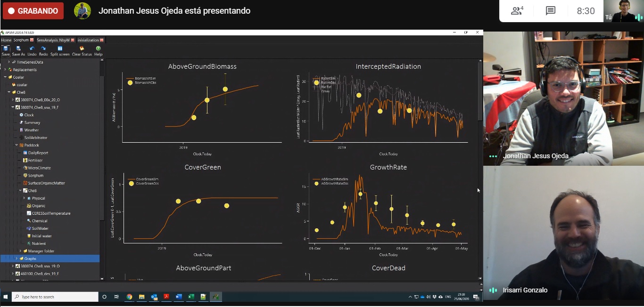This screenshot has width=644, height=307.
Task: Click the AboveGroundBiomass chart title
Action: click(202, 66)
